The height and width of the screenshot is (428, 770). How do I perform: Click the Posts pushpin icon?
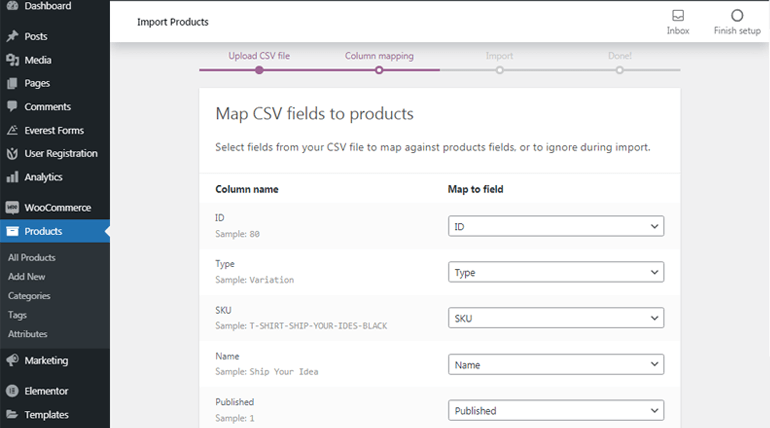click(x=12, y=36)
